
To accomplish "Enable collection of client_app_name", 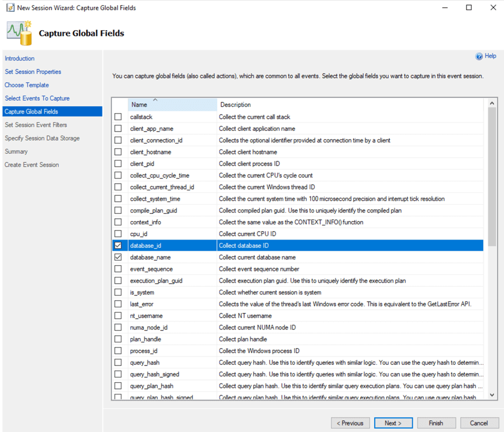I will 119,128.
